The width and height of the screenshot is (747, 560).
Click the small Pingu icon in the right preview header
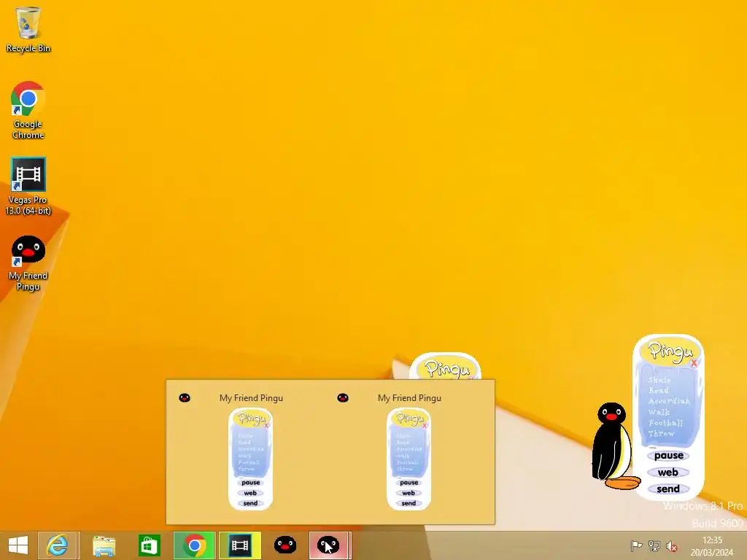coord(343,397)
